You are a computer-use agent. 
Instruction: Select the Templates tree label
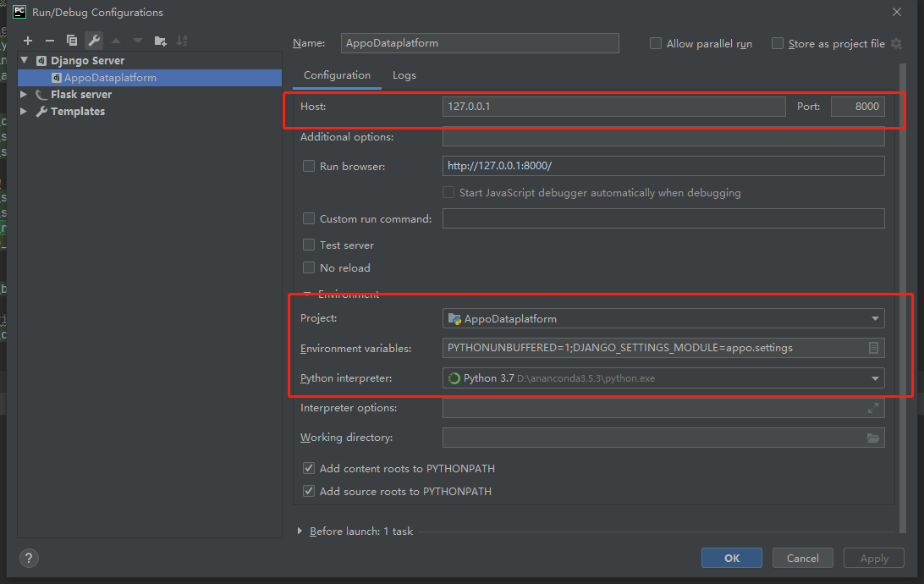[x=78, y=112]
